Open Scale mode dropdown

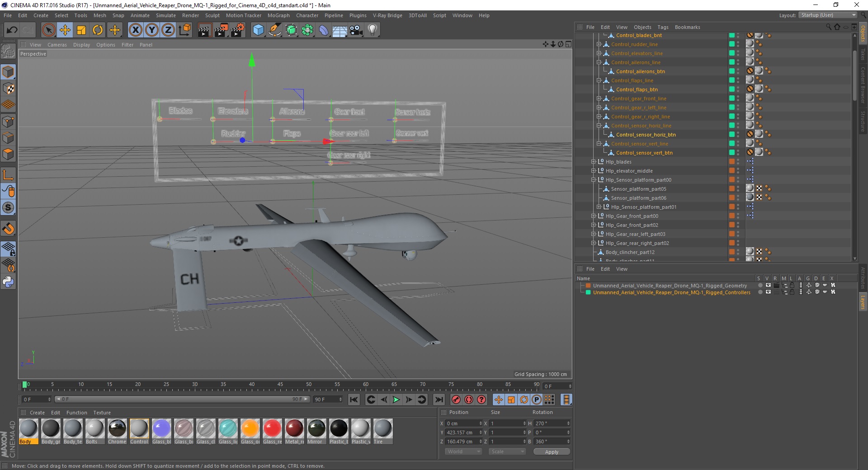point(507,451)
